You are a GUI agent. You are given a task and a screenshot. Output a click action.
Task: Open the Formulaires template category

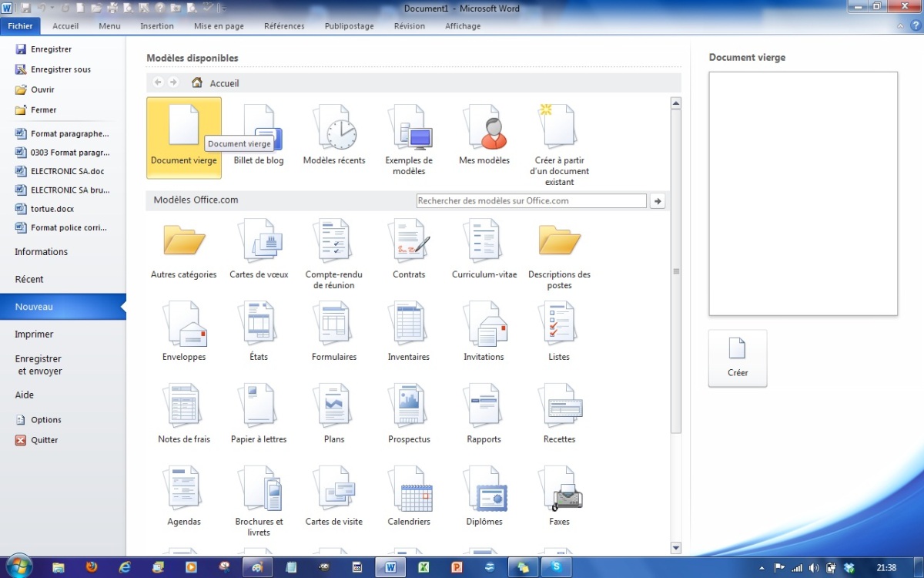pos(334,333)
